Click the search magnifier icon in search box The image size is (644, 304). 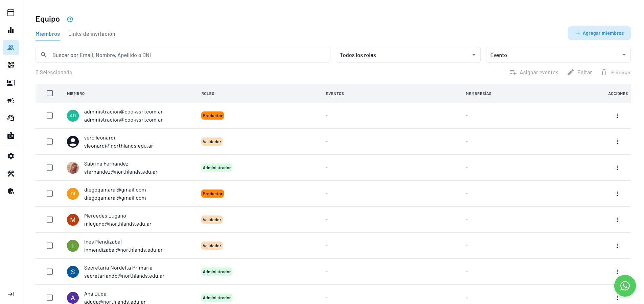(44, 55)
